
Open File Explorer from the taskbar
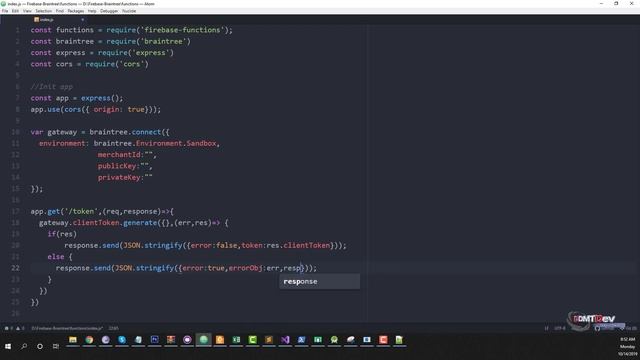click(73, 340)
